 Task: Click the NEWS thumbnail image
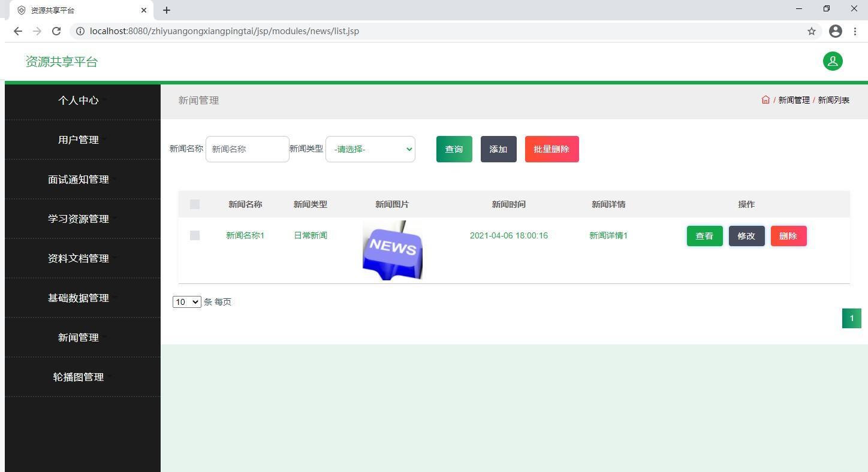[393, 250]
